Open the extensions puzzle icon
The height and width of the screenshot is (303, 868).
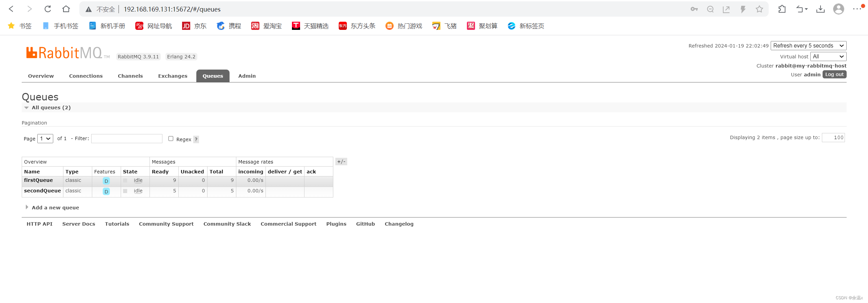point(782,9)
